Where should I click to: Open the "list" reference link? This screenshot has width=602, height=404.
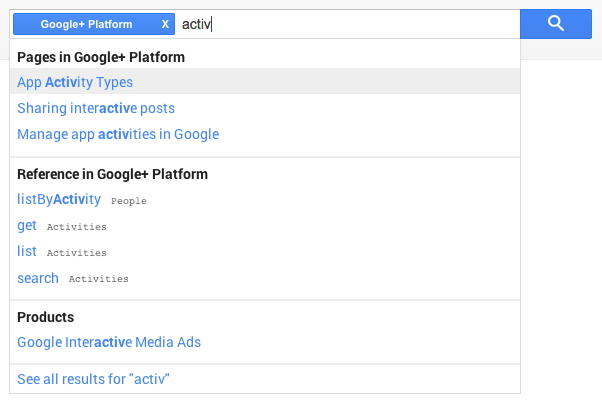(x=27, y=252)
